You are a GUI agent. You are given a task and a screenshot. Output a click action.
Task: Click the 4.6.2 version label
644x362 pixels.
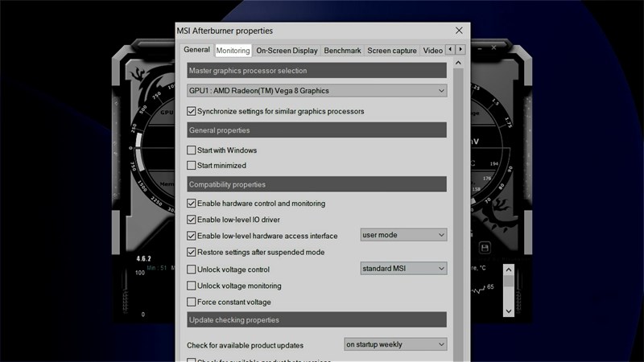tap(144, 258)
